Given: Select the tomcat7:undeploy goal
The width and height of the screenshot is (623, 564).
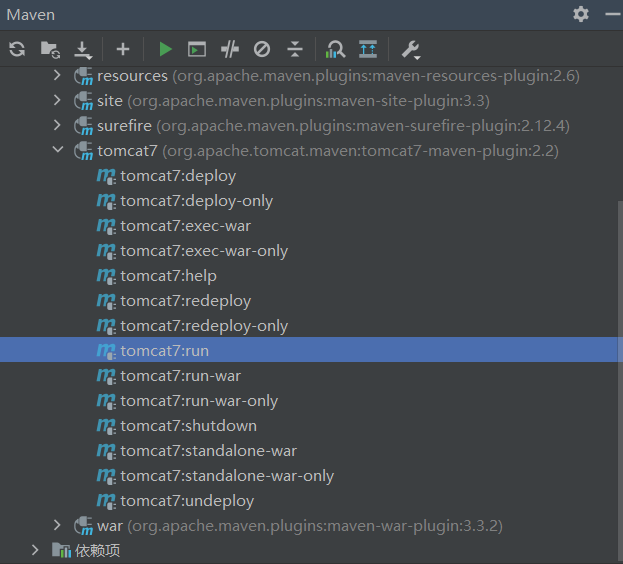Looking at the screenshot, I should tap(187, 501).
